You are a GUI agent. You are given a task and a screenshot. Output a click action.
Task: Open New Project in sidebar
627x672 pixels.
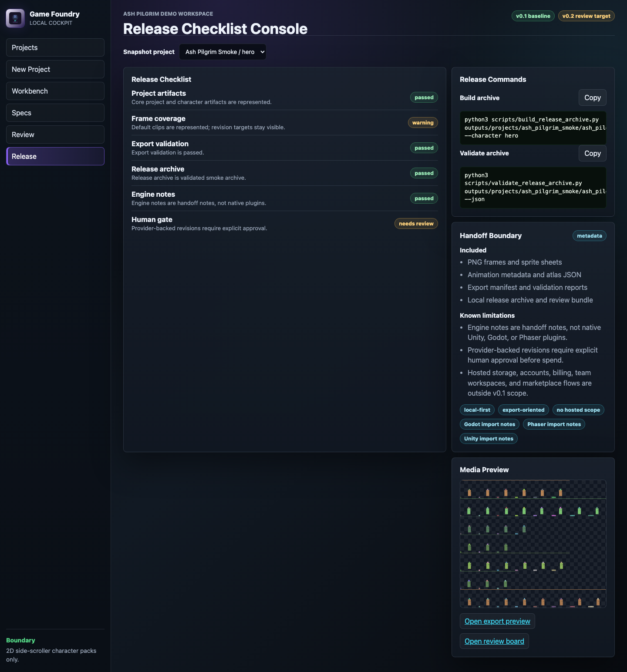tap(55, 69)
